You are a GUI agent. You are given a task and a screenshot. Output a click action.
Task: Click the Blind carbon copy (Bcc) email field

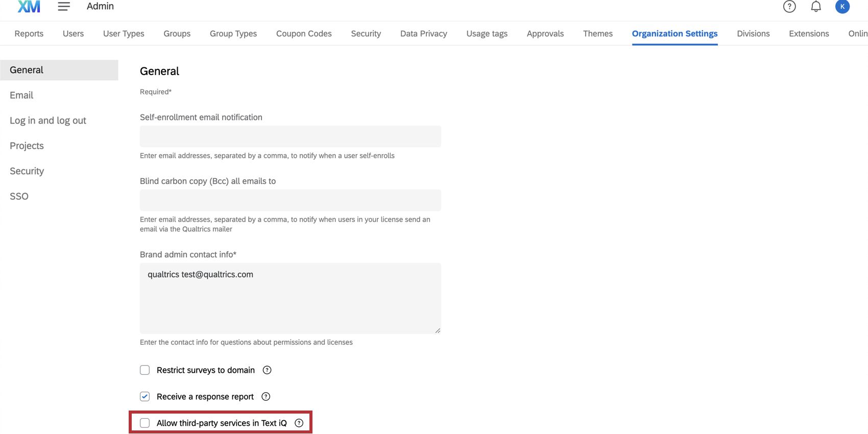(x=291, y=200)
